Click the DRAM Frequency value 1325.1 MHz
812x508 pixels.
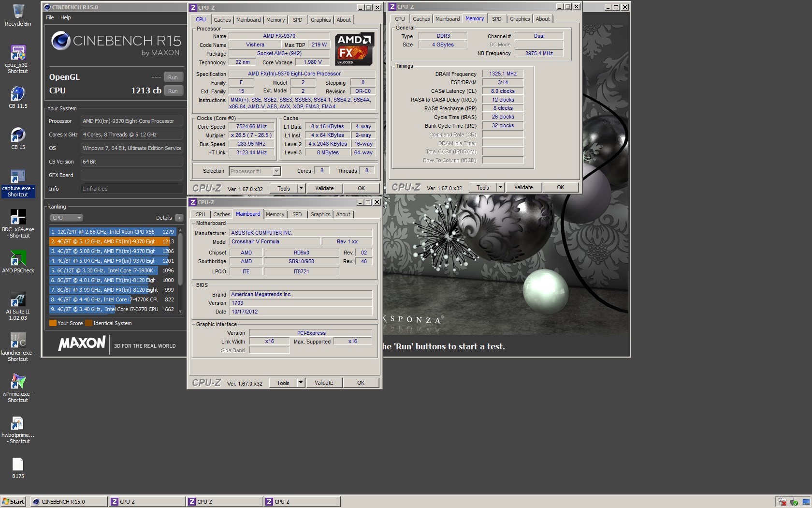(x=503, y=74)
